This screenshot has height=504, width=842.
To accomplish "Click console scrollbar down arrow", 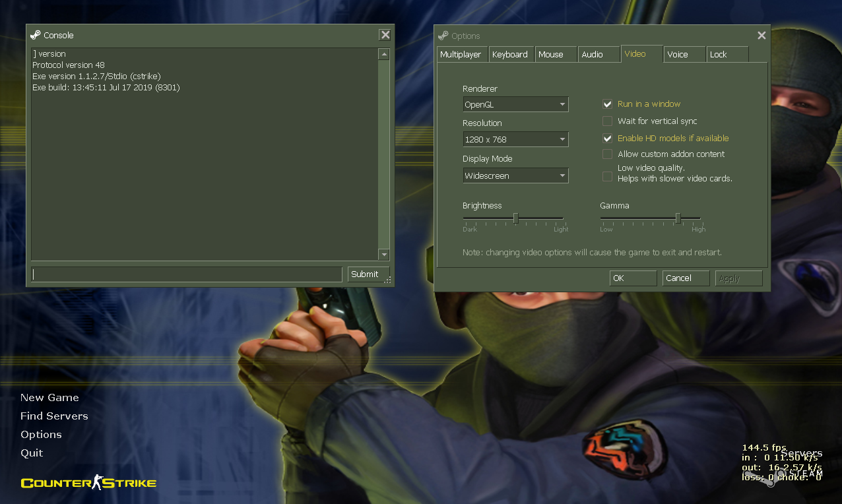I will click(384, 255).
